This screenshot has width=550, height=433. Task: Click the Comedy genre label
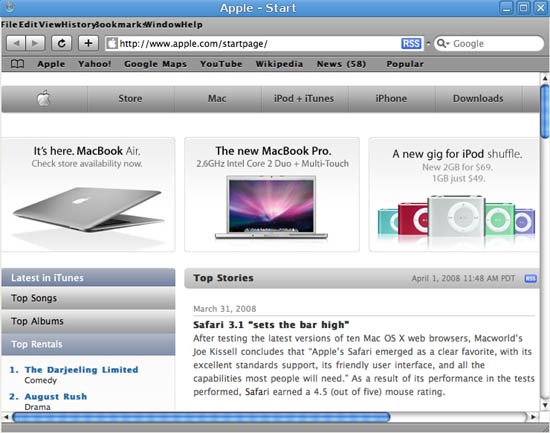(x=41, y=380)
